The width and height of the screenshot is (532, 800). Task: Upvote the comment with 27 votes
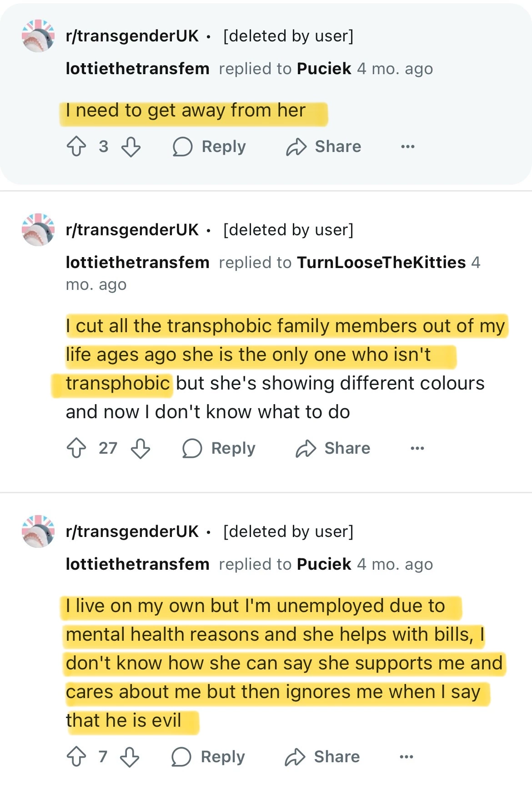coord(76,448)
